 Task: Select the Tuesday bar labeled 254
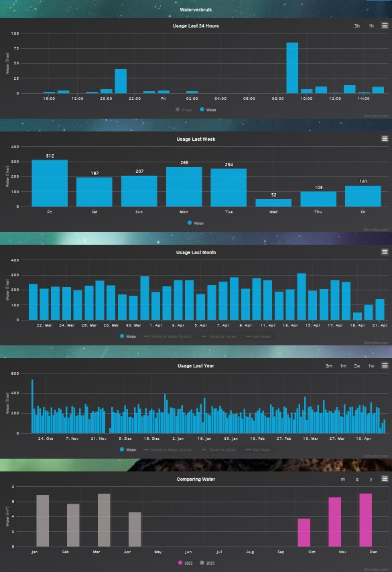[228, 188]
